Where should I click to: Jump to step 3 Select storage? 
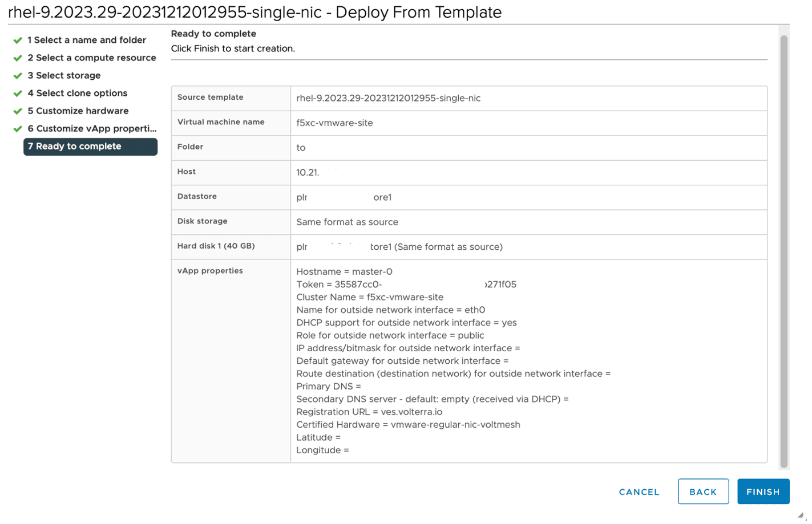pyautogui.click(x=64, y=75)
